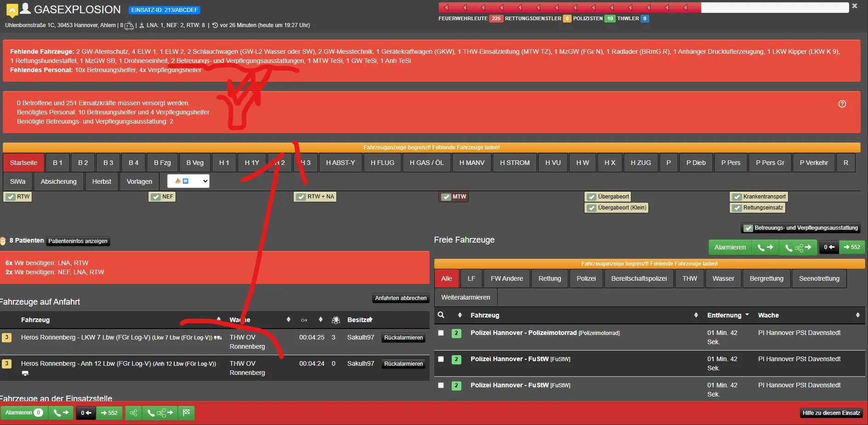Image resolution: width=868 pixels, height=425 pixels.
Task: Click the share icon in the bottom bar
Action: [133, 413]
